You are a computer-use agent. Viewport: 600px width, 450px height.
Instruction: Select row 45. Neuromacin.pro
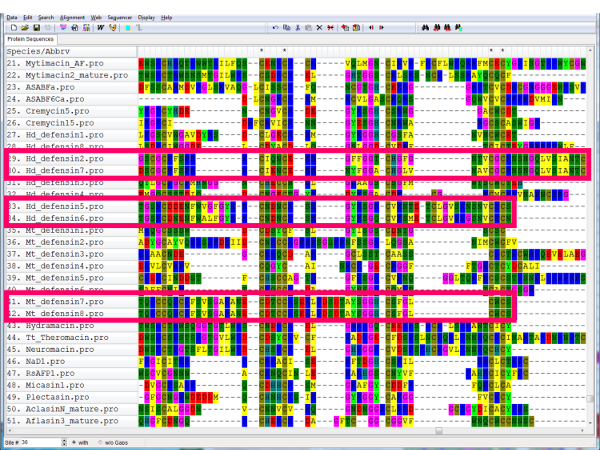point(71,349)
